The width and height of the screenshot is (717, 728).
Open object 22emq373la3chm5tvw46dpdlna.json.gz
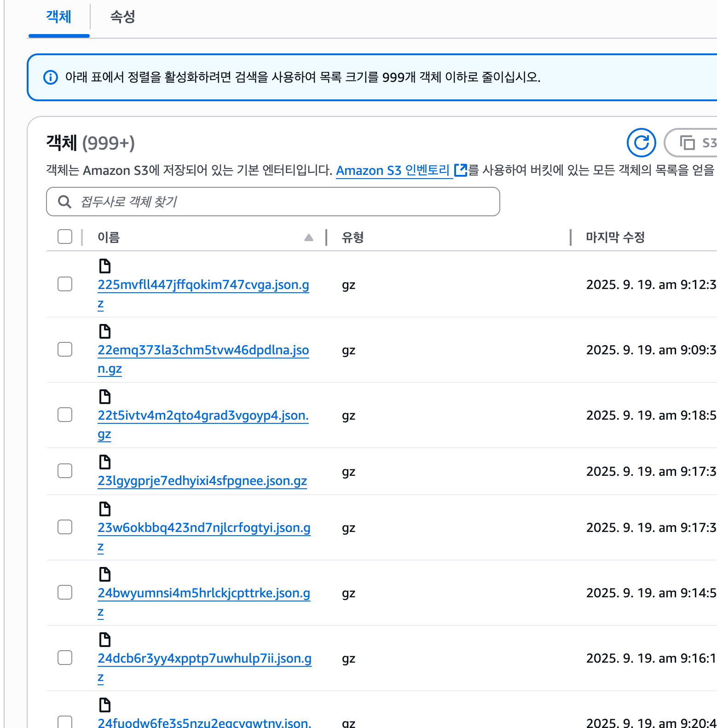coord(203,350)
